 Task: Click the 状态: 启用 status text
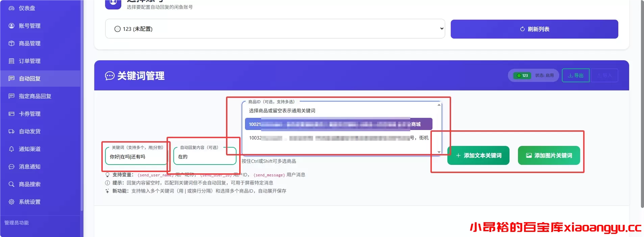coord(544,76)
